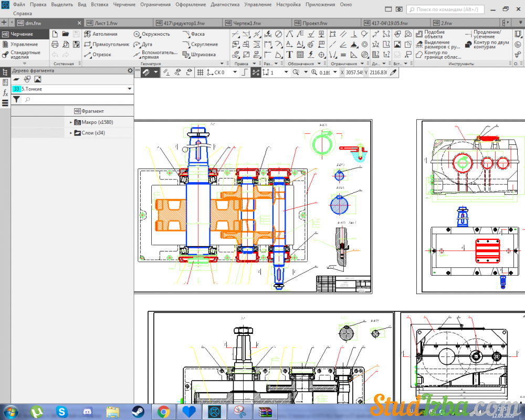Viewport: 525px width, 420px height.
Task: Open the 5.Тонкие layer dropdown
Action: point(129,89)
